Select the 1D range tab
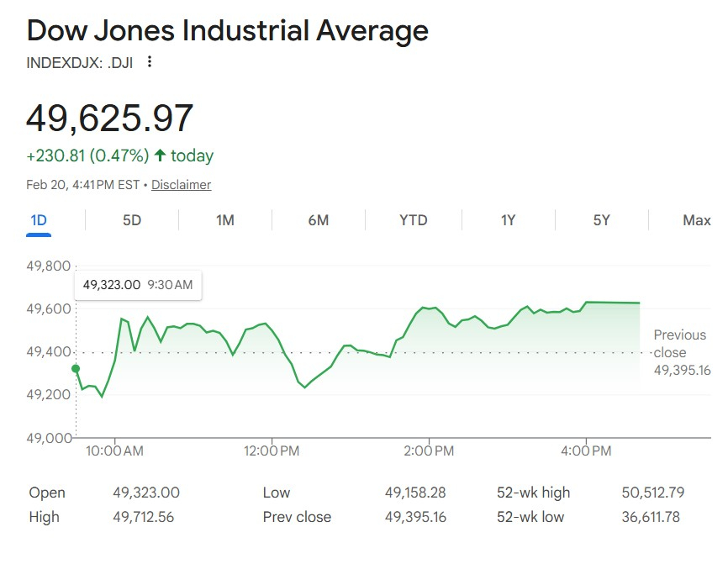Screen dimensions: 728x585 tap(39, 220)
